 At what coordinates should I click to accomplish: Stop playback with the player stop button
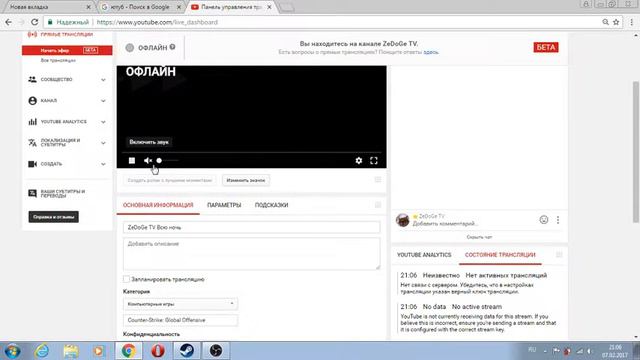pyautogui.click(x=132, y=161)
